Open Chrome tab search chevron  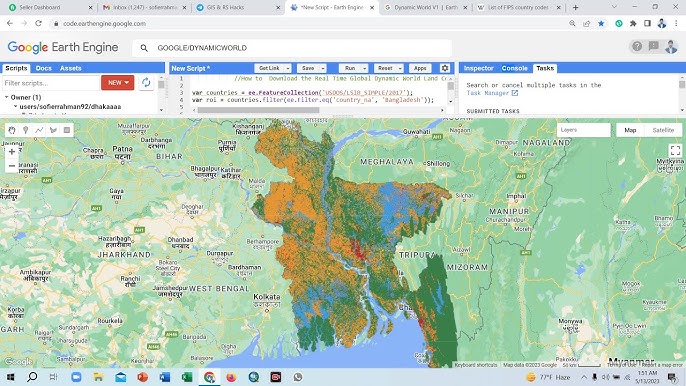pyautogui.click(x=614, y=7)
